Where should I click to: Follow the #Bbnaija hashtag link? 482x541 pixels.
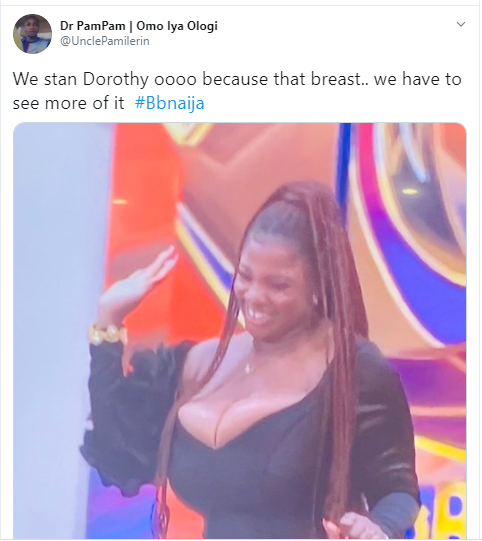point(169,103)
